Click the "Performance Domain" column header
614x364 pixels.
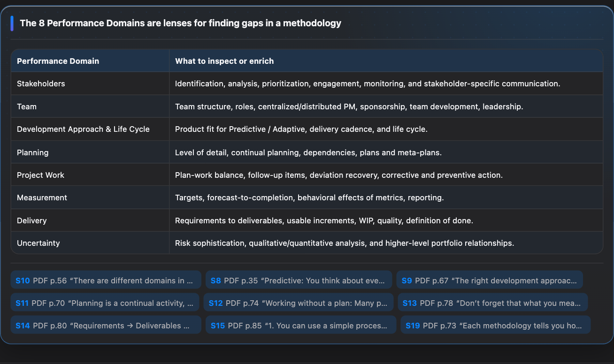tap(90, 61)
